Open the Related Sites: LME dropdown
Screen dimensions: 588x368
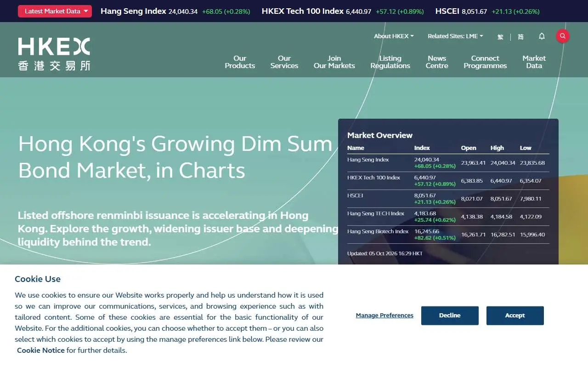coord(455,36)
